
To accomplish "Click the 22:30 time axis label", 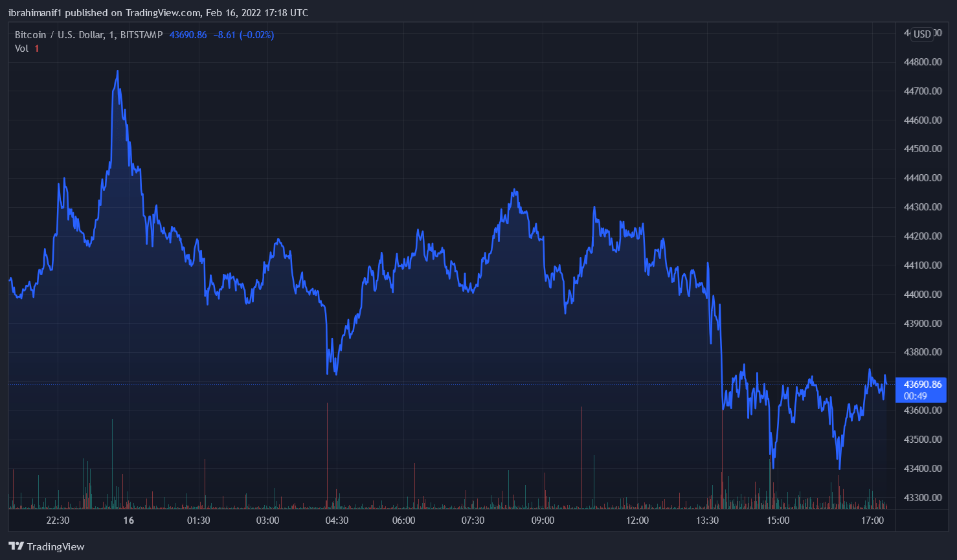I will coord(58,521).
